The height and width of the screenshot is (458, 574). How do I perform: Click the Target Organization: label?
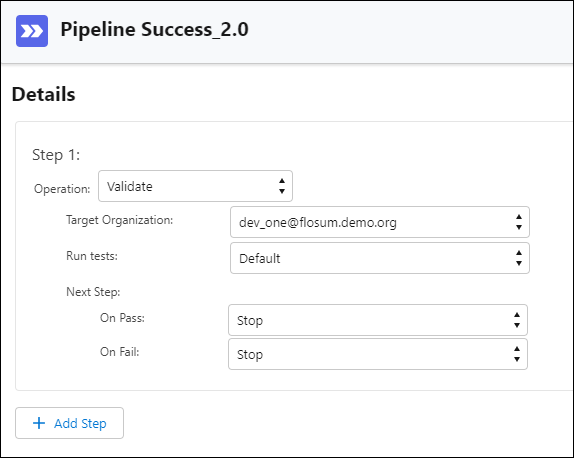(x=119, y=220)
